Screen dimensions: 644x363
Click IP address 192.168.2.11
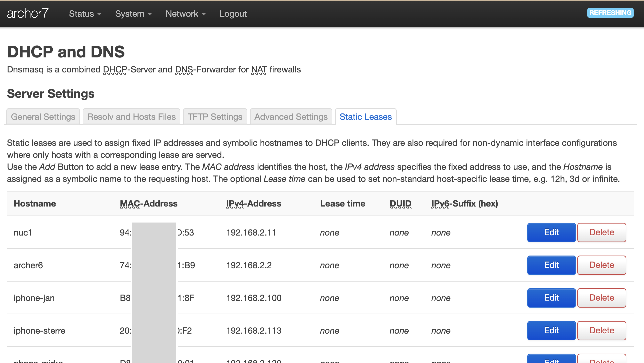click(251, 233)
